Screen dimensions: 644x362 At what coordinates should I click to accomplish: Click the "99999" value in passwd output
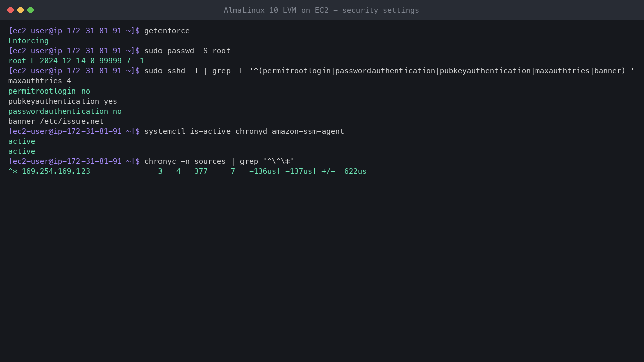coord(110,61)
